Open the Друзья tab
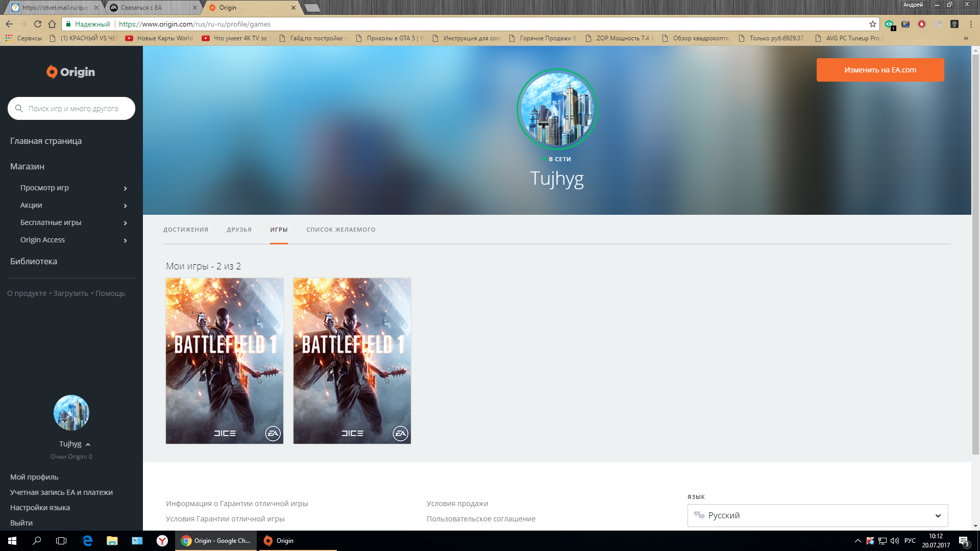 pyautogui.click(x=239, y=230)
